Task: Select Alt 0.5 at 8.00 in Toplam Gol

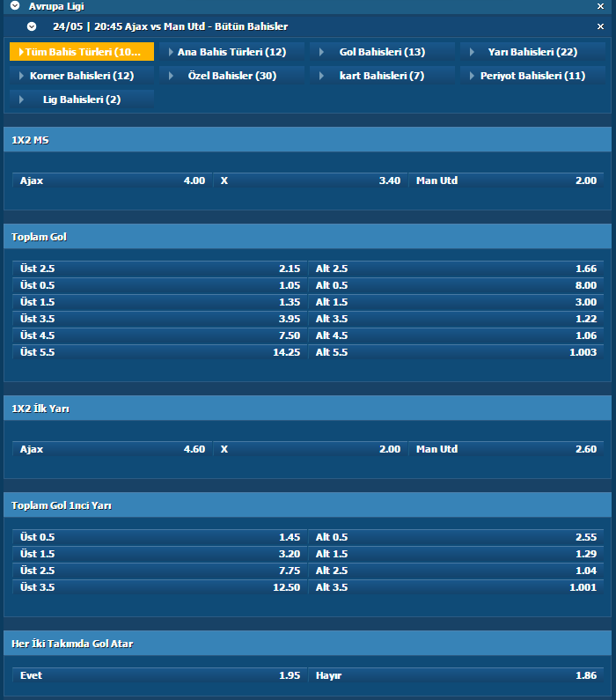Action: tap(456, 285)
